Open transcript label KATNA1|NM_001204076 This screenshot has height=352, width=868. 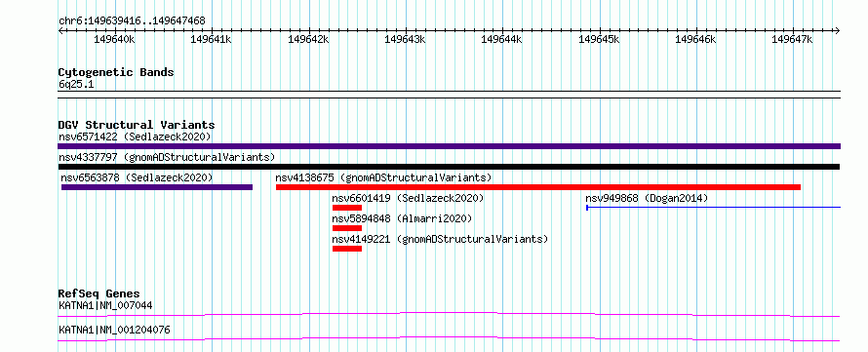tap(114, 331)
